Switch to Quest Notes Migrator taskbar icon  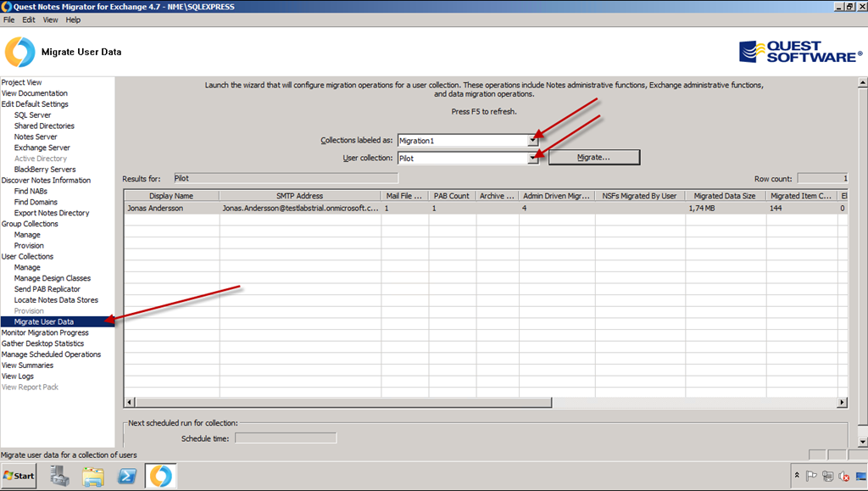point(160,476)
